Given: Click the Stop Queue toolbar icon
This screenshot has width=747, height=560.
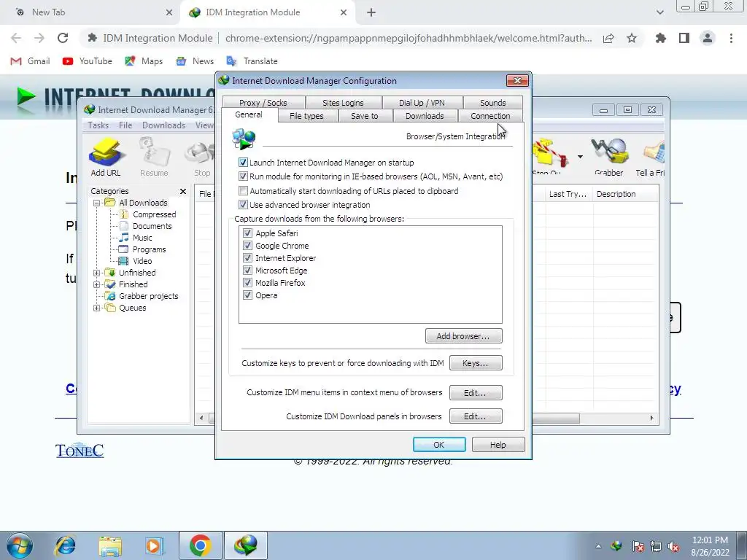Looking at the screenshot, I should [x=549, y=157].
